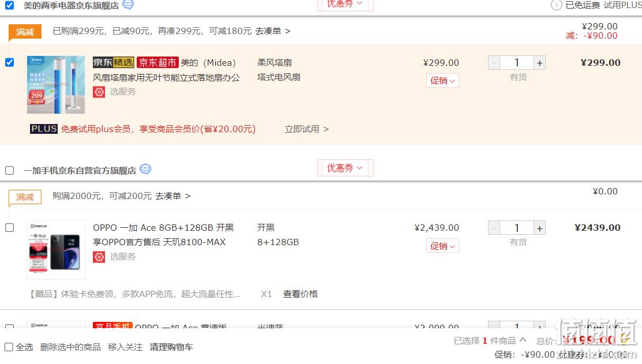
Task: Click 查看价格 for the 赠品 gift item
Action: tap(301, 294)
